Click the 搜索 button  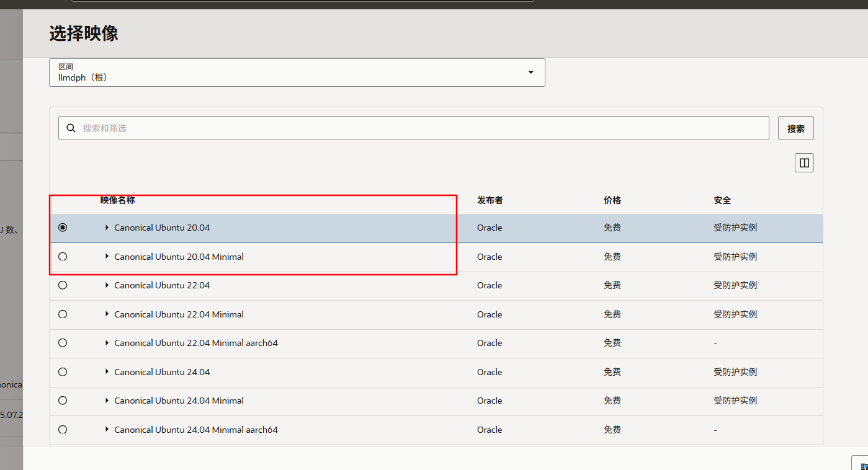(x=796, y=128)
